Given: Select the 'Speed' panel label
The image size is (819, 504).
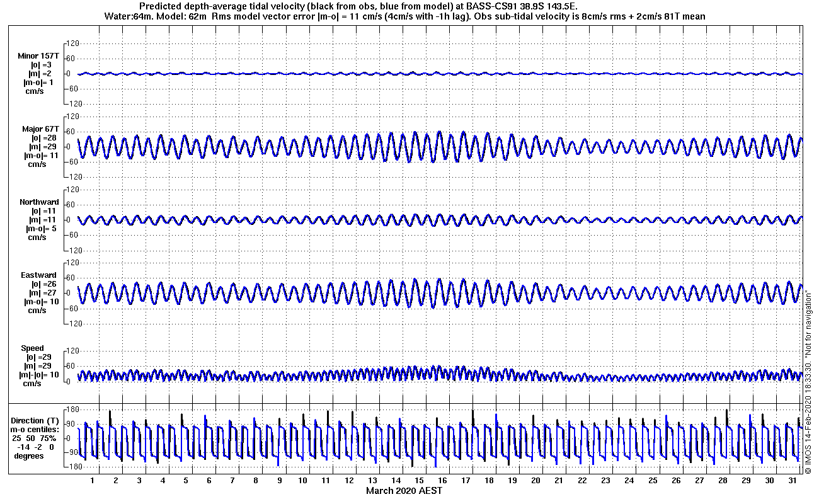Looking at the screenshot, I should point(33,348).
